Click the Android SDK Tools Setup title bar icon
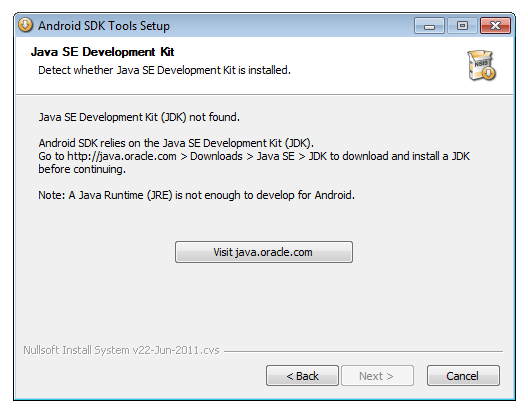This screenshot has height=415, width=528. tap(26, 25)
